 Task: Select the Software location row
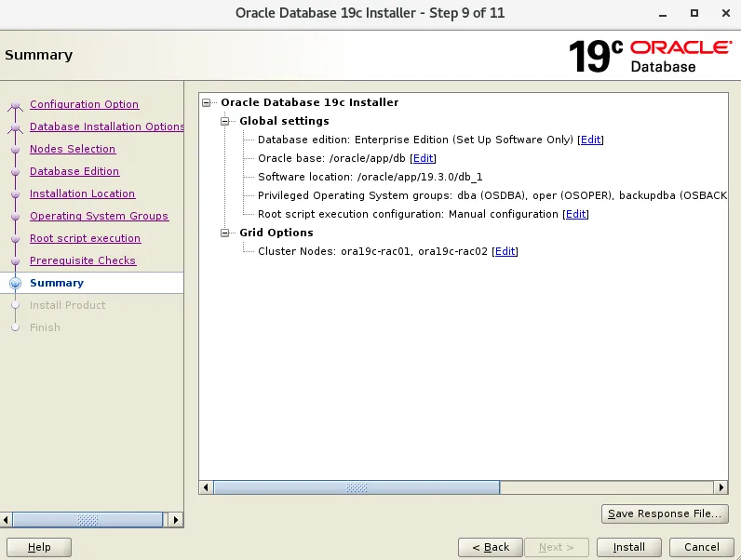[370, 177]
